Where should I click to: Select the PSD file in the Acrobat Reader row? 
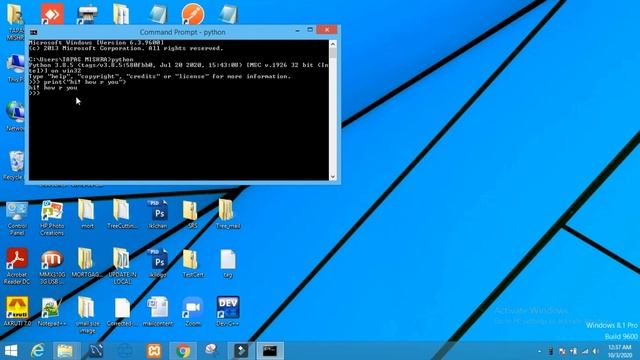click(158, 263)
